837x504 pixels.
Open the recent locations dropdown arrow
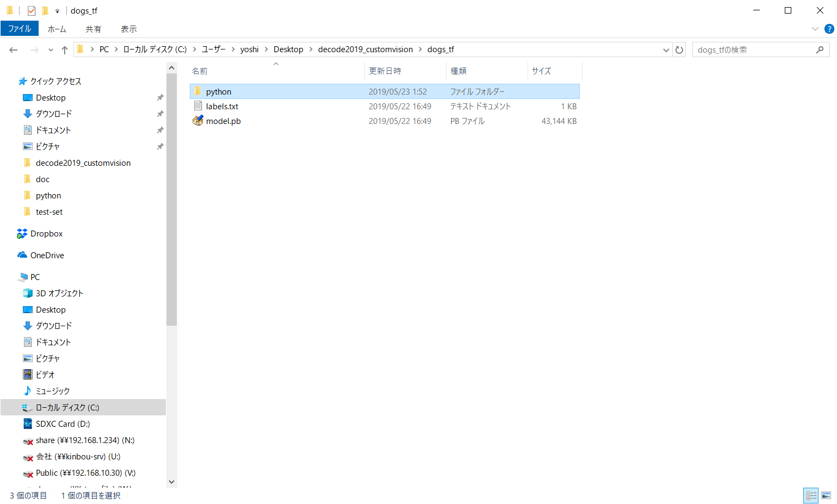pos(51,50)
